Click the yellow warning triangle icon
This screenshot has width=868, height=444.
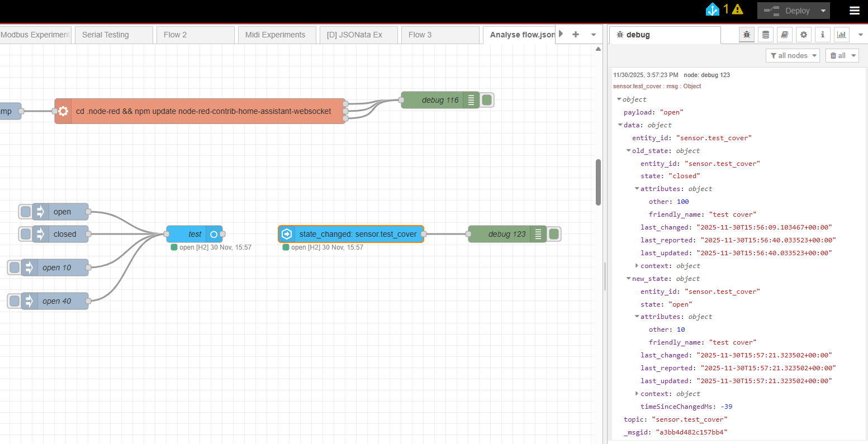pyautogui.click(x=737, y=9)
